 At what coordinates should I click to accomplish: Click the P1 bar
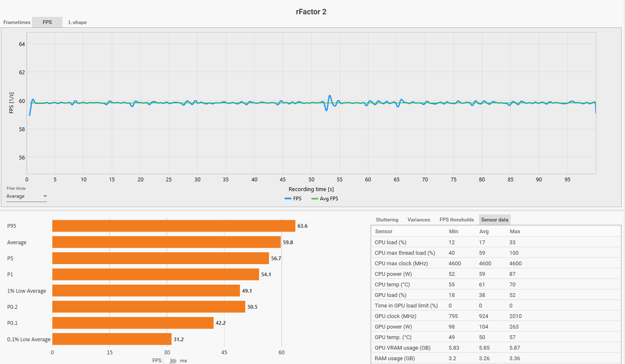(x=156, y=275)
